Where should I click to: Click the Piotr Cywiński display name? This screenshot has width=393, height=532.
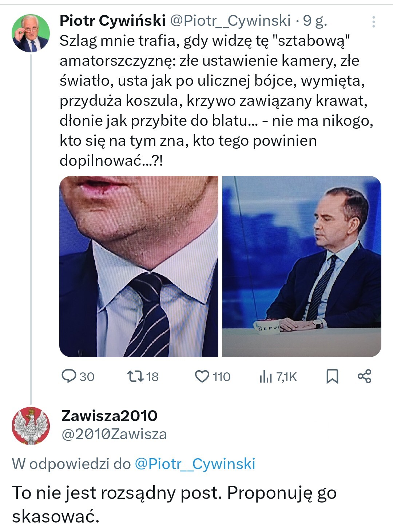[x=112, y=21]
